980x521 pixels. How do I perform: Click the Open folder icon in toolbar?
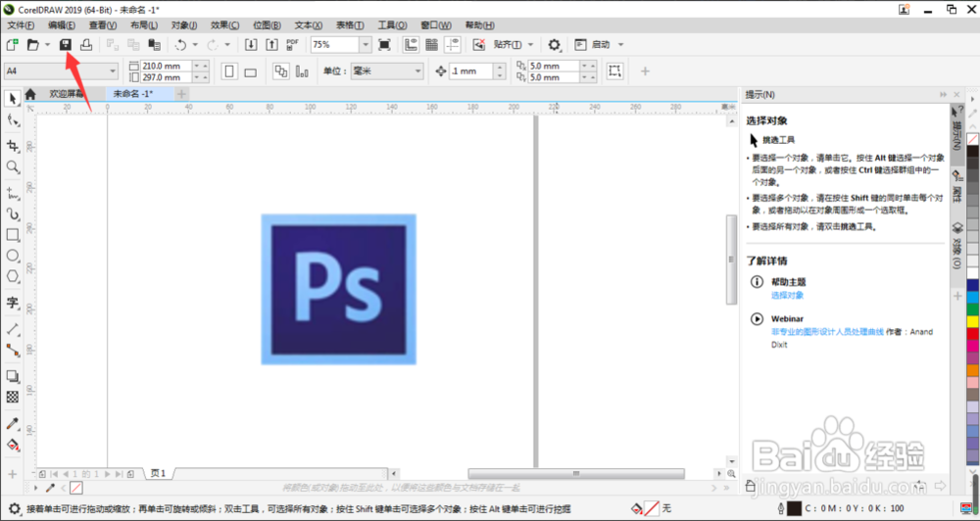[33, 44]
